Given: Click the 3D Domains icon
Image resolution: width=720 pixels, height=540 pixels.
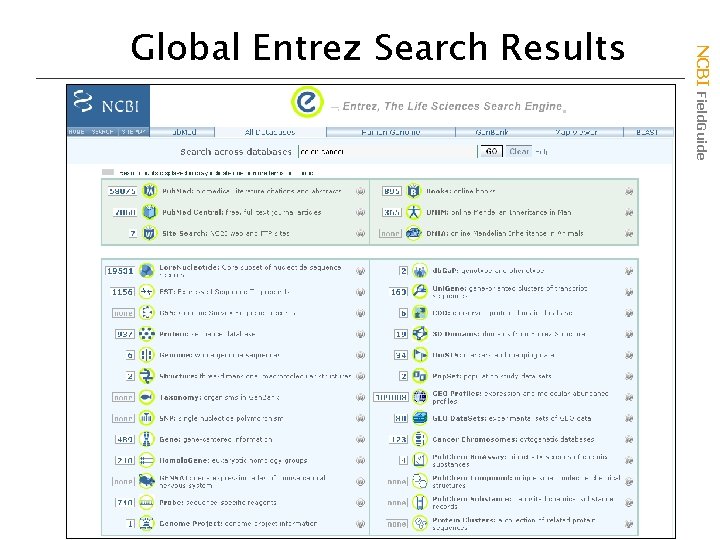Looking at the screenshot, I should click(419, 334).
